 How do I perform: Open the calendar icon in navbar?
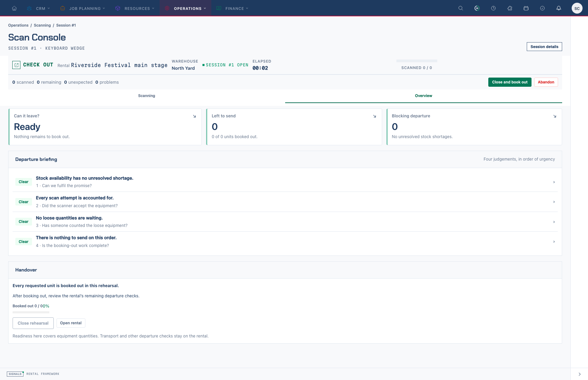pos(526,8)
